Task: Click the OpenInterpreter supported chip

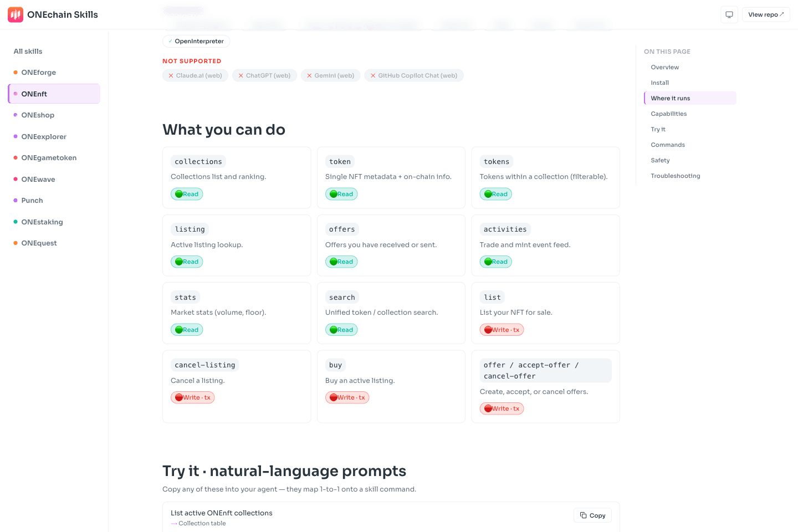Action: tap(196, 41)
